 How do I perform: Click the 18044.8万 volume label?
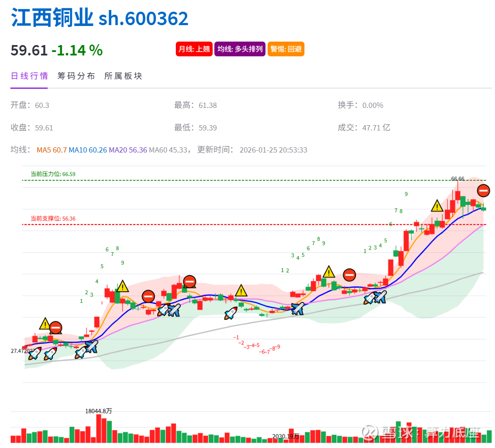click(98, 411)
